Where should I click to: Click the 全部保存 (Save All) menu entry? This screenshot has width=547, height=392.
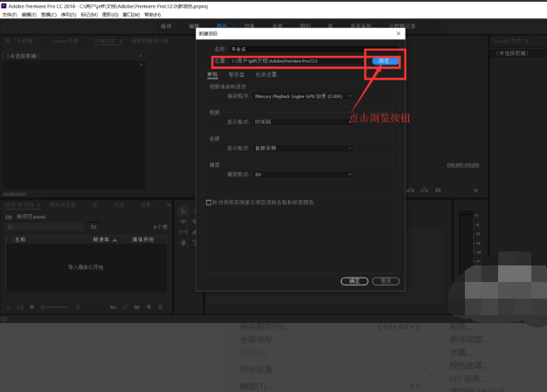click(x=256, y=340)
